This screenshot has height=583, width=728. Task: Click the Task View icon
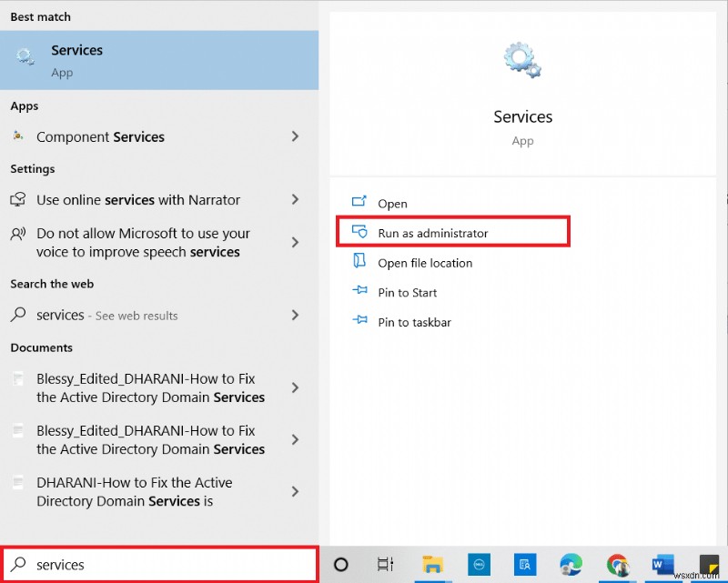(385, 564)
